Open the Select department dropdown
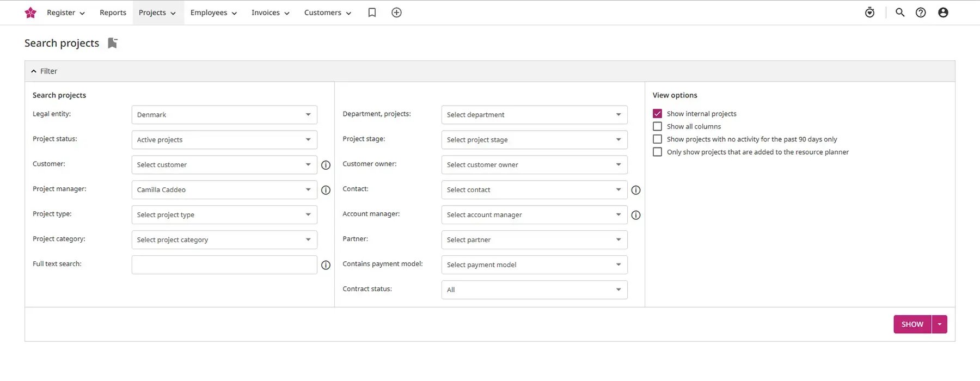Image resolution: width=980 pixels, height=381 pixels. 534,115
